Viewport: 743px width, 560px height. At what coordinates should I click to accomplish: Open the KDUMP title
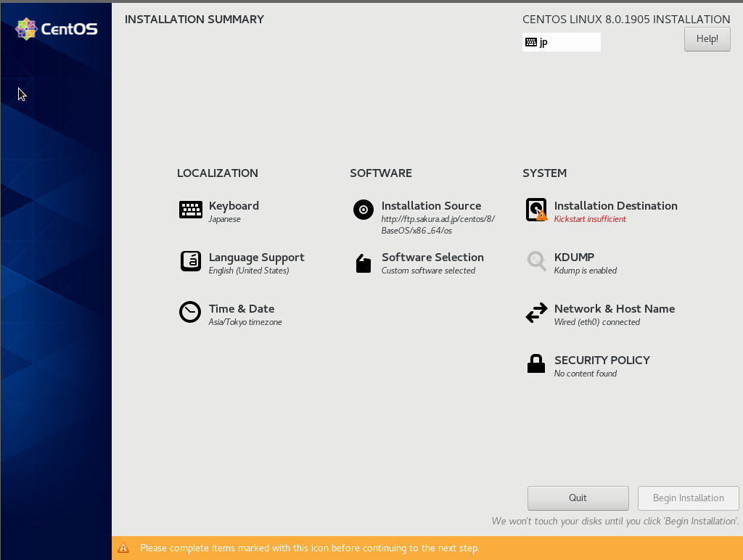[574, 257]
